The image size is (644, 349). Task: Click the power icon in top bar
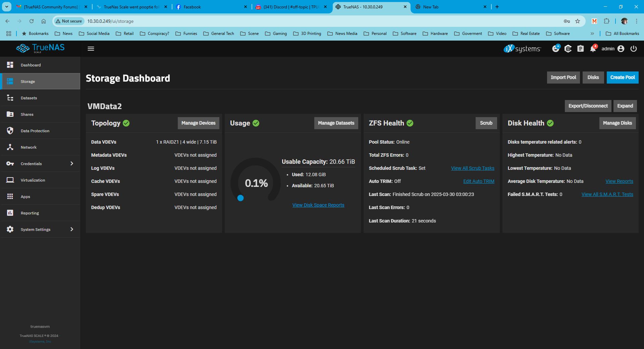[633, 49]
